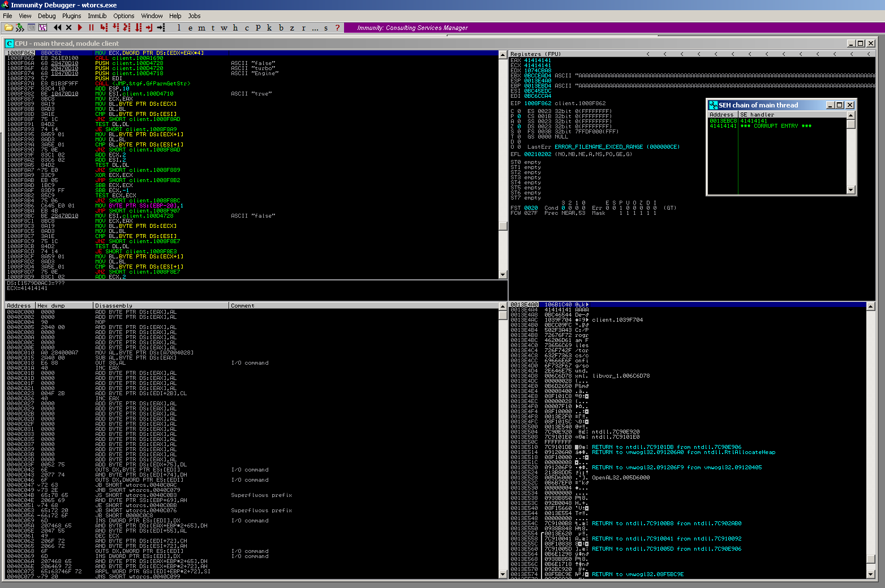Click dump pane scroll down arrow
This screenshot has width=885, height=588.
502,574
